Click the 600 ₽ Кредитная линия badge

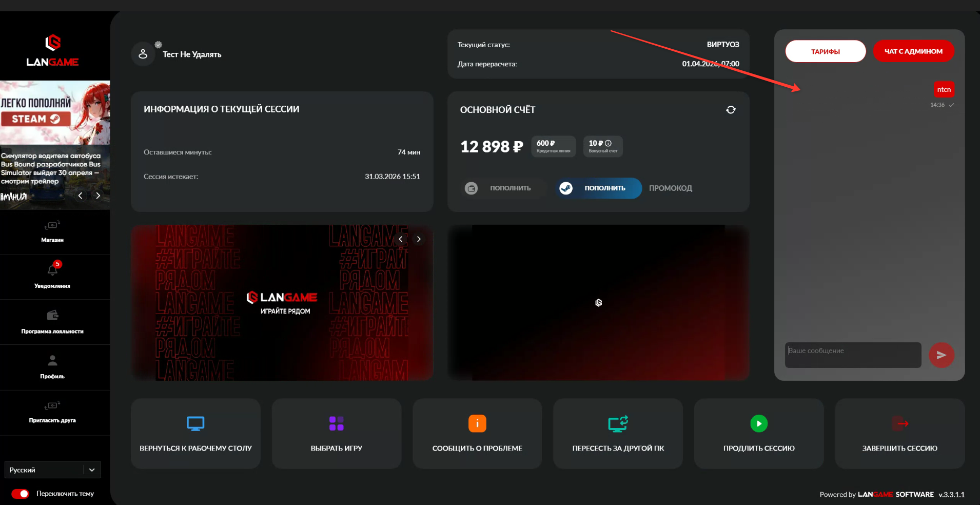554,146
